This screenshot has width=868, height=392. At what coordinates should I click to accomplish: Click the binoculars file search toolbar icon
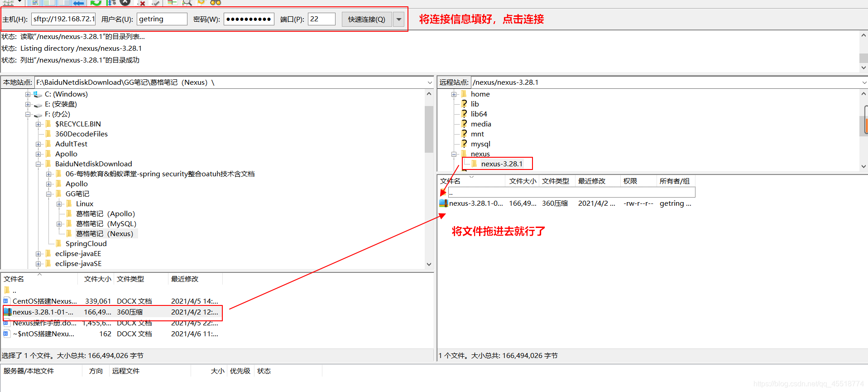pos(216,2)
